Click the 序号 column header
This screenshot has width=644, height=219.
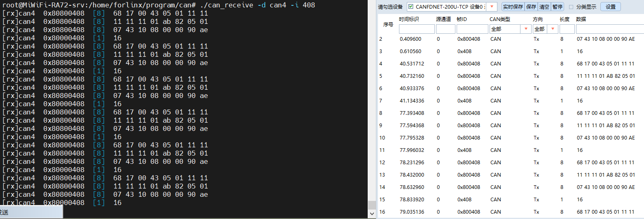(388, 25)
